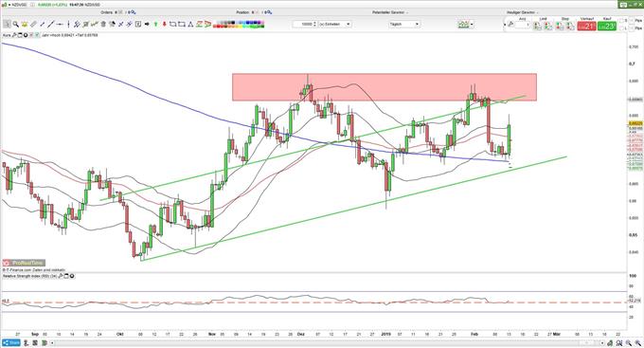Viewport: 644px width, 348px height.
Task: Open the Täglich timeframe dropdown
Action: point(404,25)
